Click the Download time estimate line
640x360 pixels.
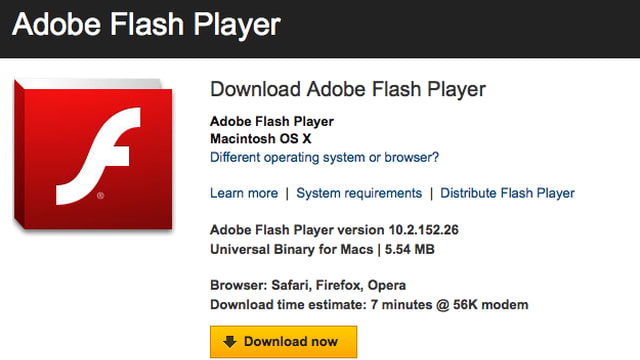pos(369,305)
